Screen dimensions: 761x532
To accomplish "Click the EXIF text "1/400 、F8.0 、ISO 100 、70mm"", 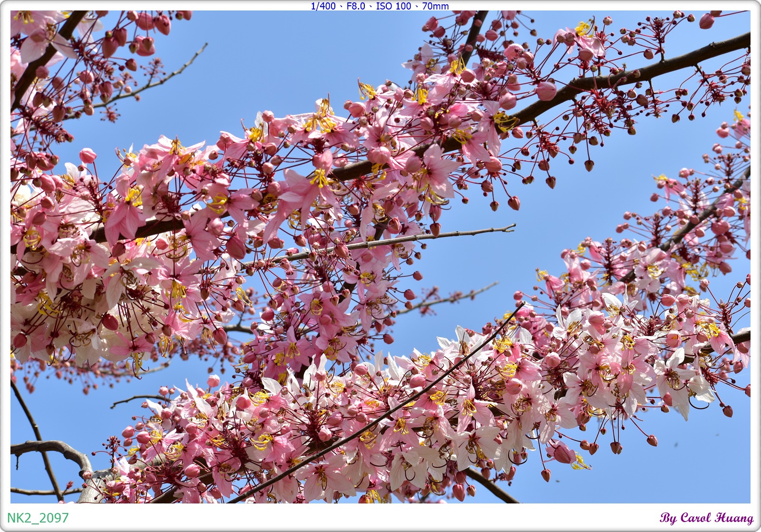I will (x=380, y=6).
